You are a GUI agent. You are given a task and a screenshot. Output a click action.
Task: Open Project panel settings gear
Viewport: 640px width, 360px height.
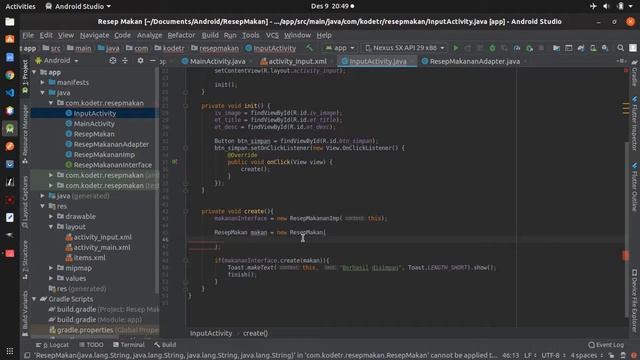coord(140,61)
